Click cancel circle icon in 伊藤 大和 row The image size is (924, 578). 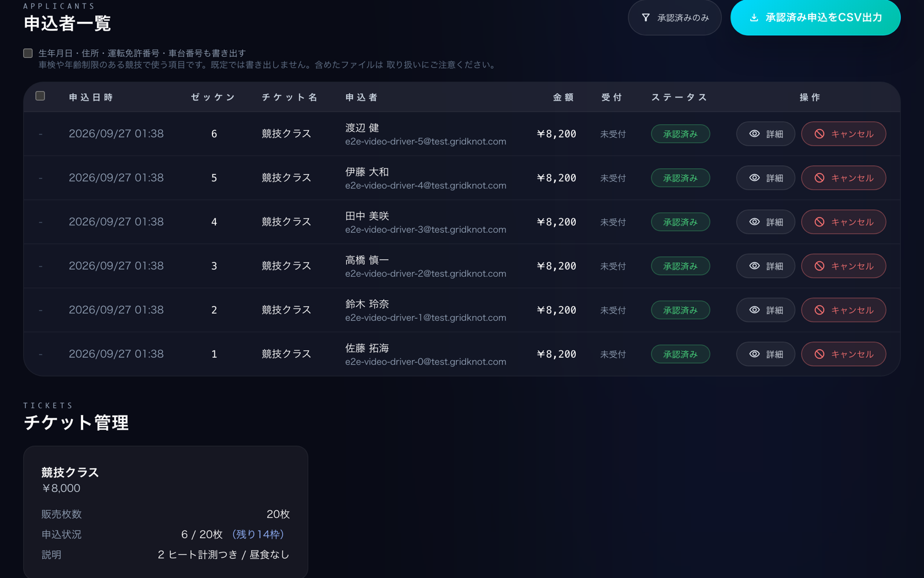819,178
